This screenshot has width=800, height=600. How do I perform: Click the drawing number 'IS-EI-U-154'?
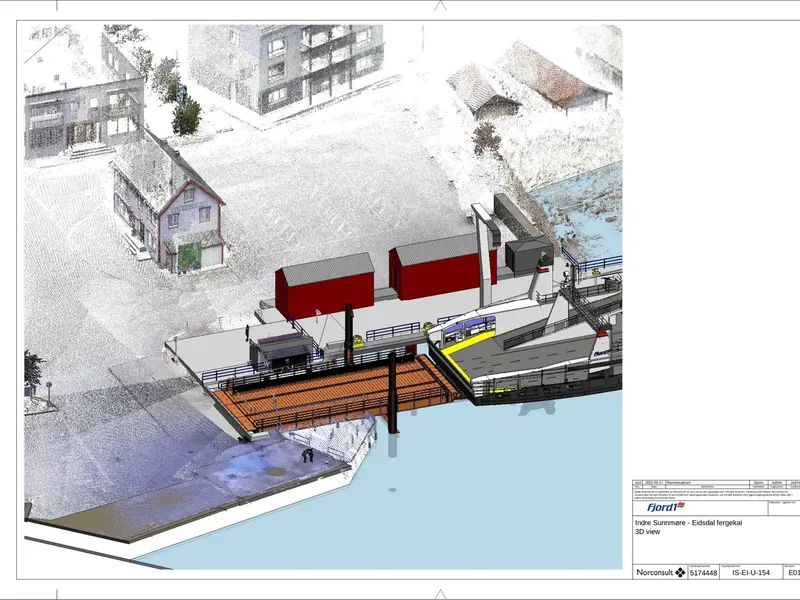(751, 572)
